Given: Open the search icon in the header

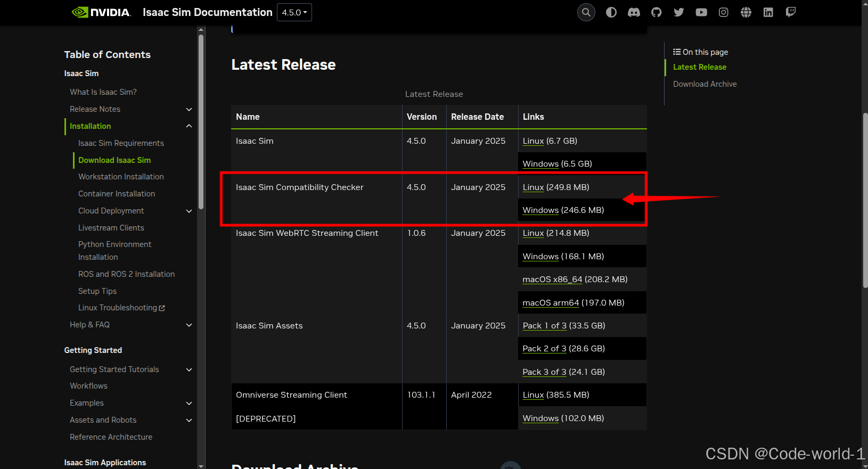Looking at the screenshot, I should click(586, 12).
